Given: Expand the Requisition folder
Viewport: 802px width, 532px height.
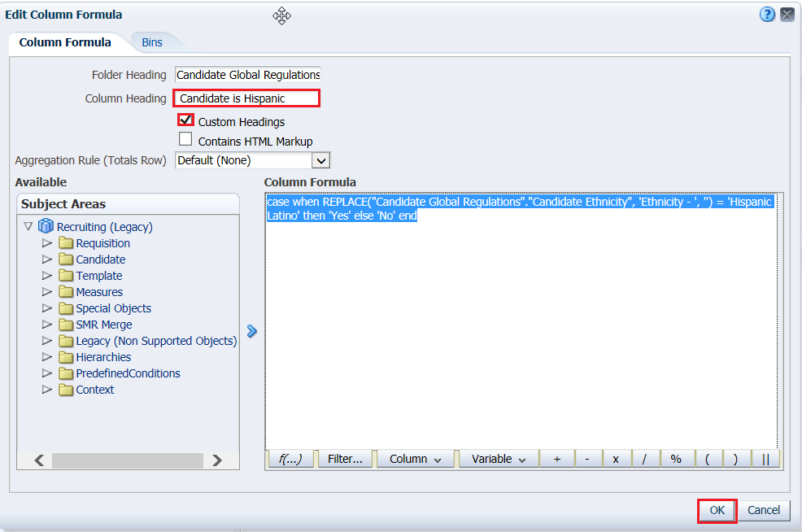Looking at the screenshot, I should point(47,243).
